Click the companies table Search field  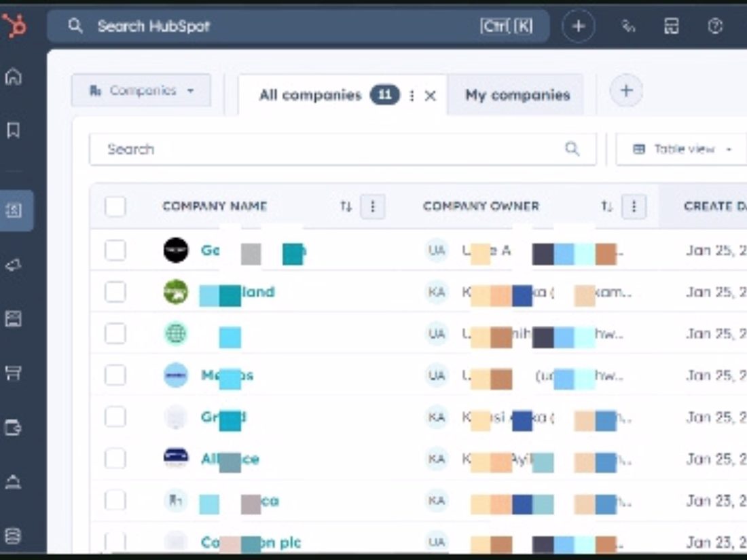point(343,149)
